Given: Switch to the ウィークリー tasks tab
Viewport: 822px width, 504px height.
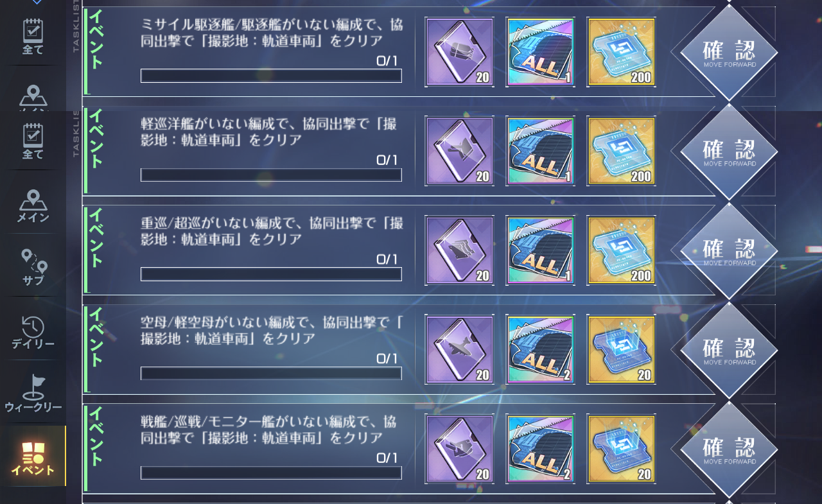Looking at the screenshot, I should coord(33,392).
